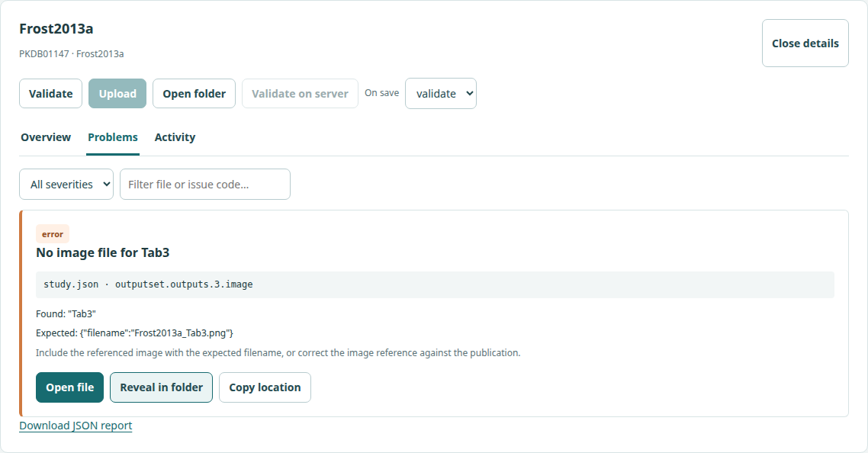The height and width of the screenshot is (453, 868).
Task: Click Validate on server button
Action: (x=300, y=94)
